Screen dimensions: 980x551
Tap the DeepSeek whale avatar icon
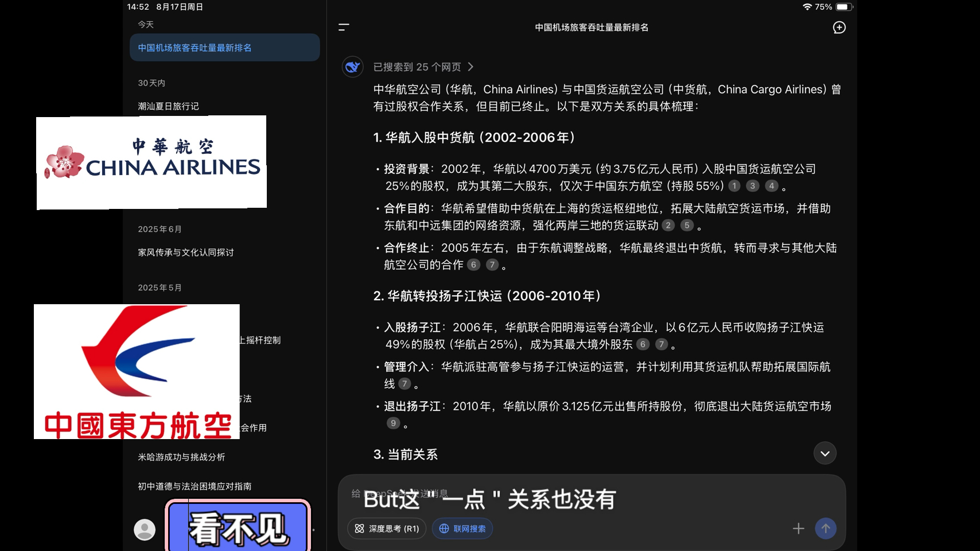(x=353, y=67)
